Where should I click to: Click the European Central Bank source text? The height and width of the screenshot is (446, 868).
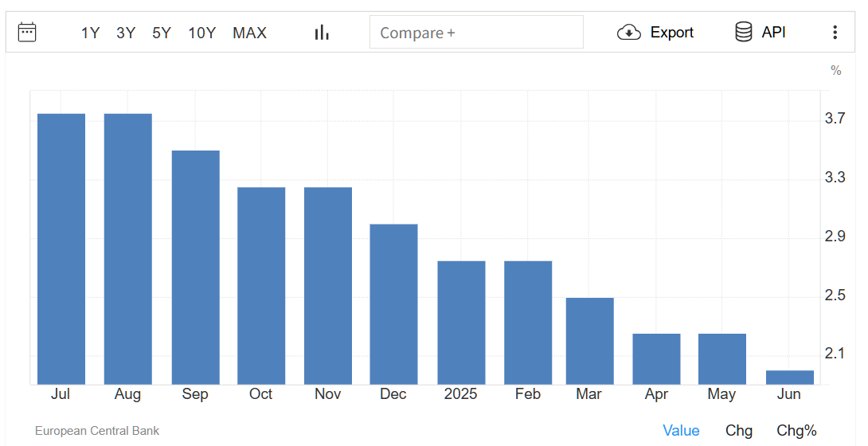pos(97,431)
